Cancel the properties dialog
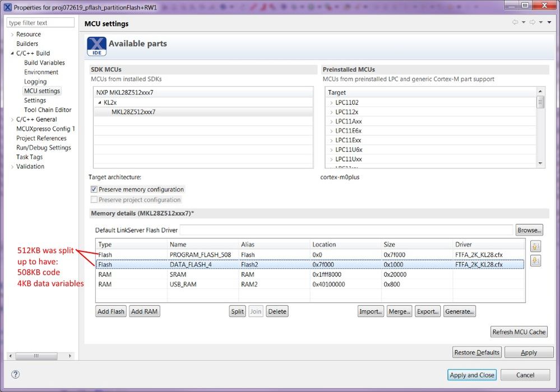 point(525,375)
